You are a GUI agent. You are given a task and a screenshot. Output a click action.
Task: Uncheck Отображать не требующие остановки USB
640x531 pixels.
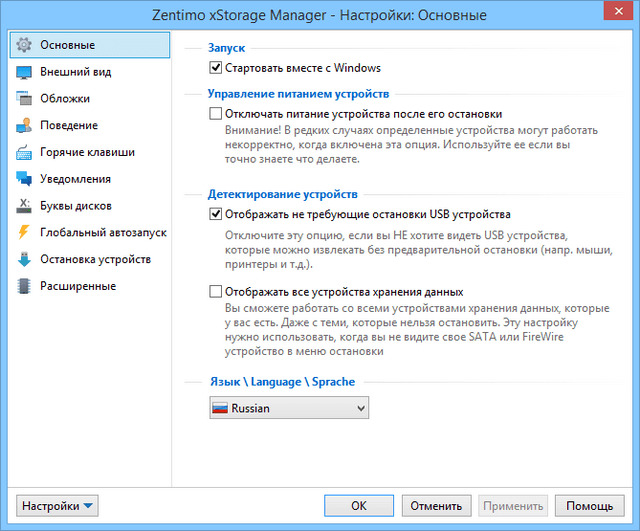click(x=215, y=214)
